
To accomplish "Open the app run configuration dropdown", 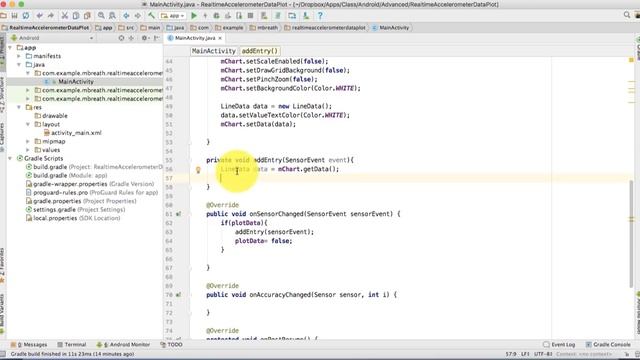I will click(173, 16).
